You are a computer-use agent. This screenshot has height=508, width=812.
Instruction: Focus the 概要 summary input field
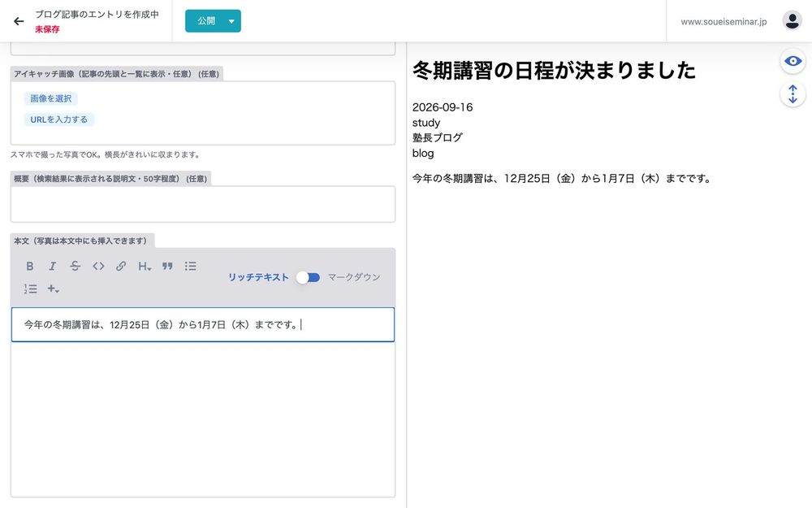click(x=203, y=204)
